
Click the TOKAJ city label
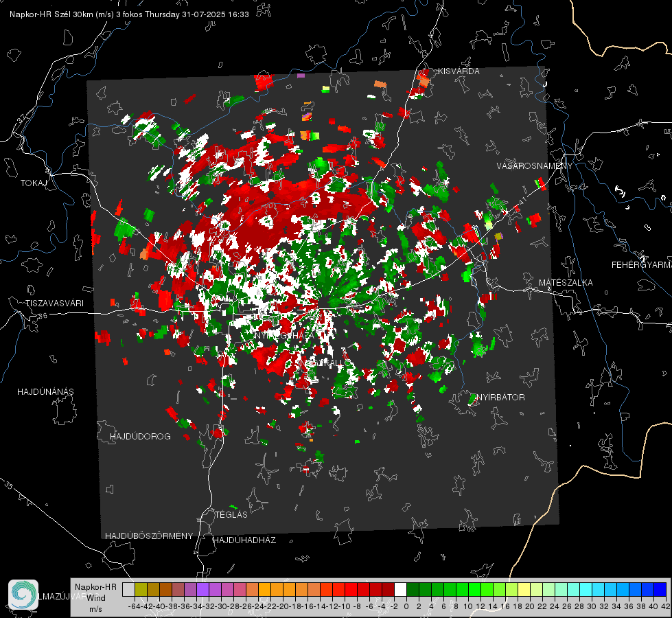click(x=34, y=183)
